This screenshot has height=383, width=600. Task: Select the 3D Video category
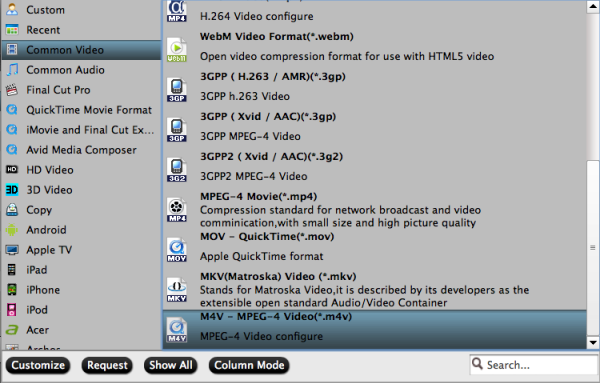(x=49, y=190)
